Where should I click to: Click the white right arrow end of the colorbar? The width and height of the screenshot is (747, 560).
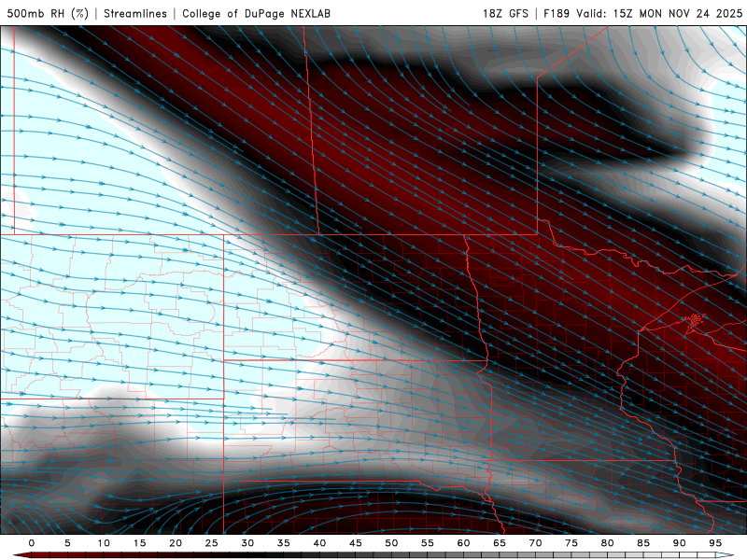pos(725,555)
